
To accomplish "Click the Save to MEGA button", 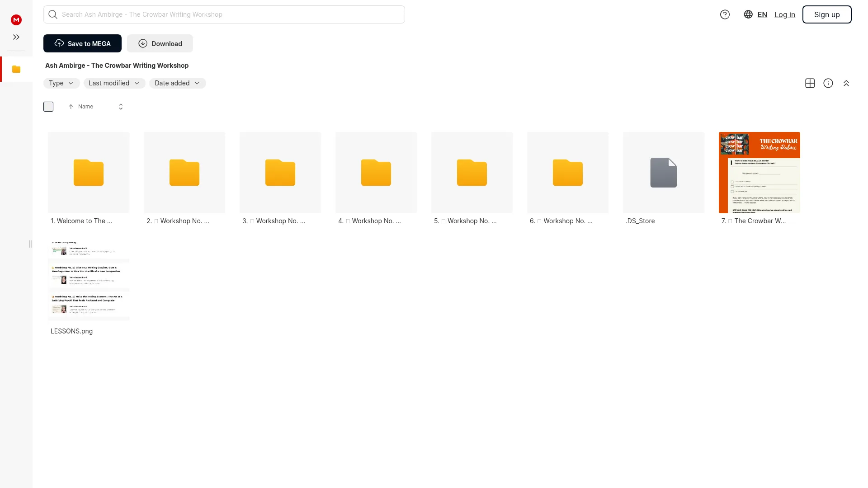I will [x=82, y=43].
